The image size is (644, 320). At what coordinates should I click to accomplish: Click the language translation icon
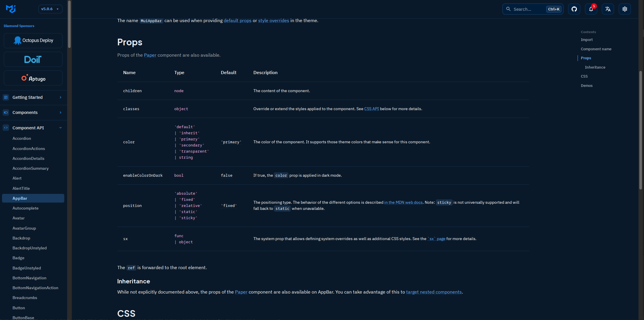point(608,9)
